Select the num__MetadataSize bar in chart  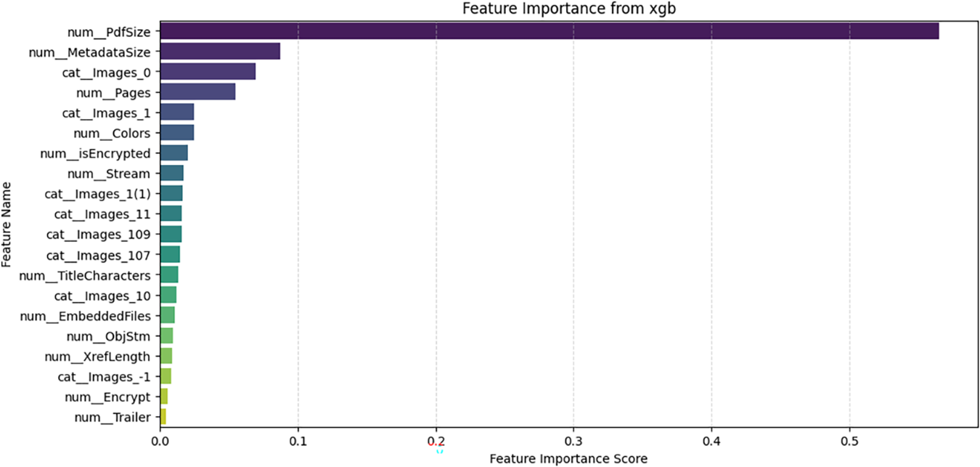[220, 52]
